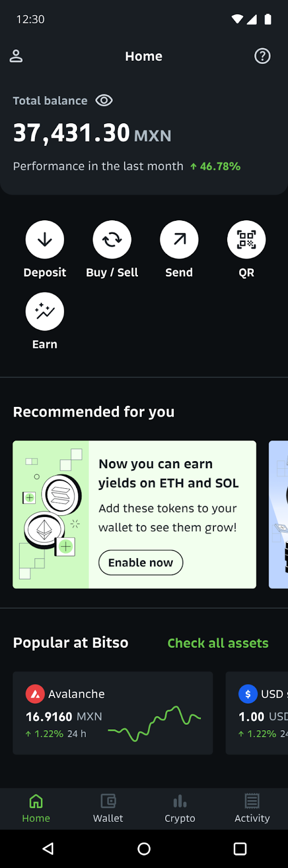This screenshot has height=868, width=288.
Task: Switch to the Wallet tab
Action: pyautogui.click(x=108, y=808)
